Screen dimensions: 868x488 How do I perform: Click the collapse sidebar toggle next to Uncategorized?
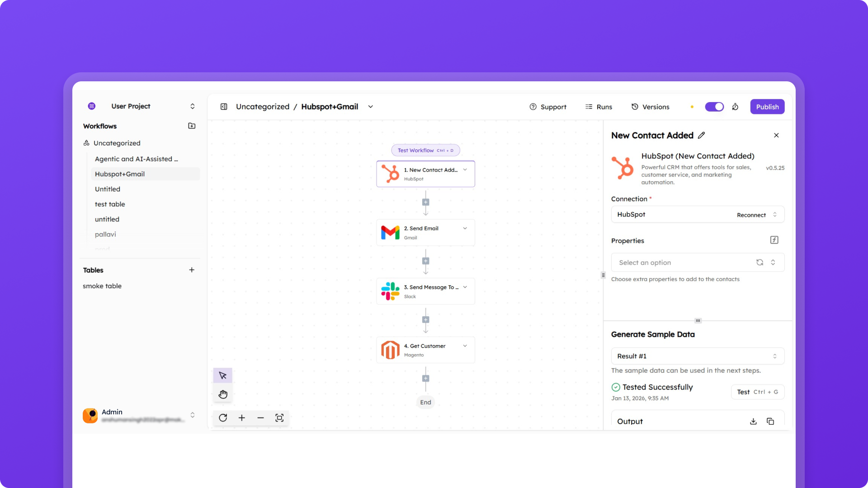[x=224, y=107]
